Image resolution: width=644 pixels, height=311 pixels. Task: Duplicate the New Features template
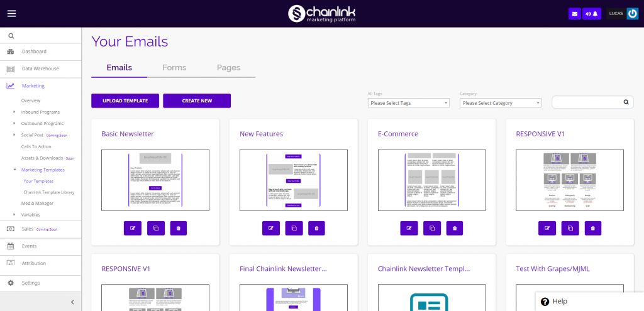coord(294,228)
